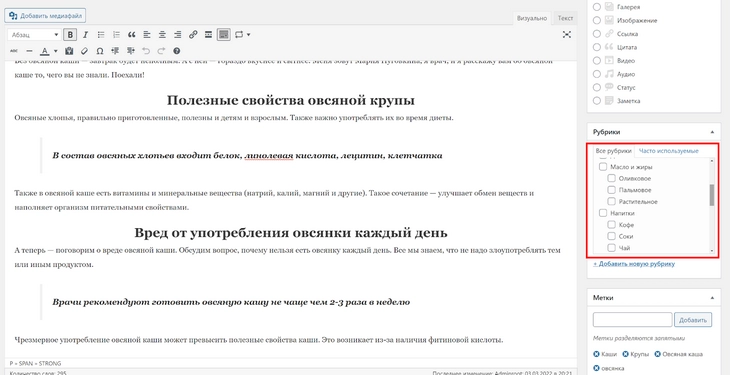The height and width of the screenshot is (375, 730).
Task: Insert a numbered list
Action: (116, 34)
